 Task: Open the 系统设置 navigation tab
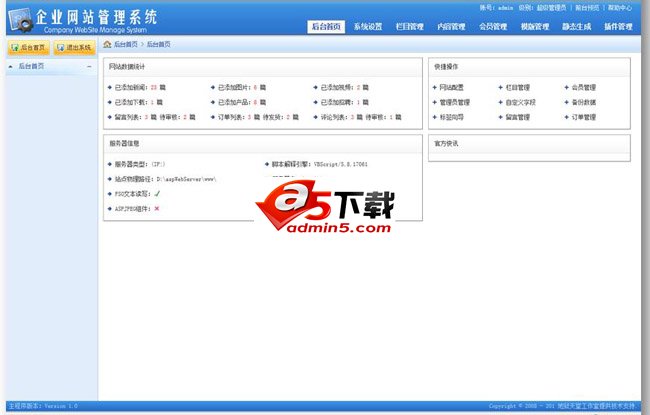tap(368, 27)
